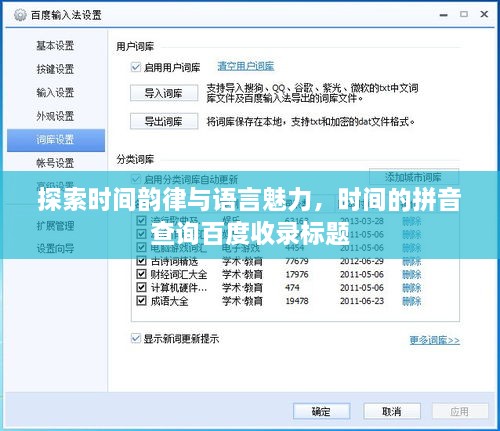Select the 词库设置 sidebar item
This screenshot has width=500, height=431.
56,140
